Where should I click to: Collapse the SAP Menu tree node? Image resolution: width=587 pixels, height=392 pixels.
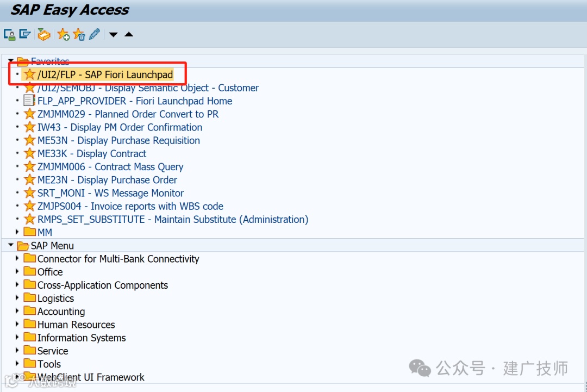[11, 245]
